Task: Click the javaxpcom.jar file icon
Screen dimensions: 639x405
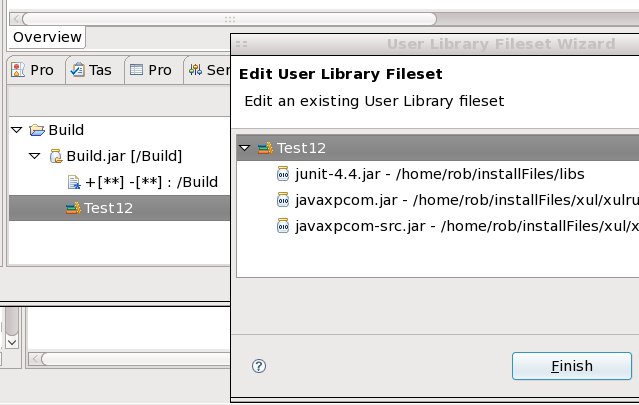Action: [x=282, y=200]
